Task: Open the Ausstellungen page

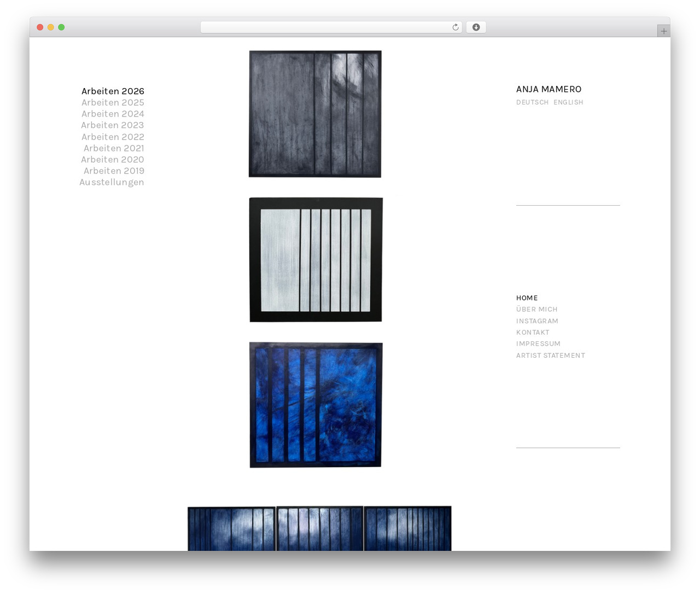Action: pos(112,182)
